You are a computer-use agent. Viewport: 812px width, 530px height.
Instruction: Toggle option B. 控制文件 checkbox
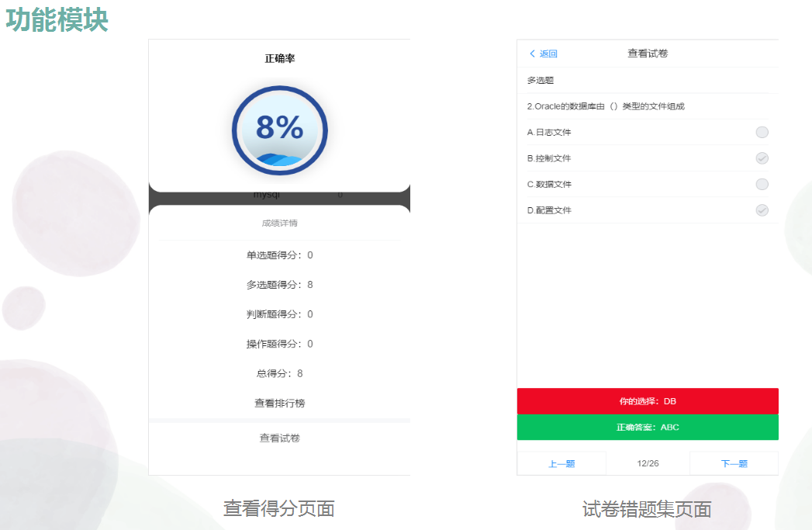click(x=762, y=158)
